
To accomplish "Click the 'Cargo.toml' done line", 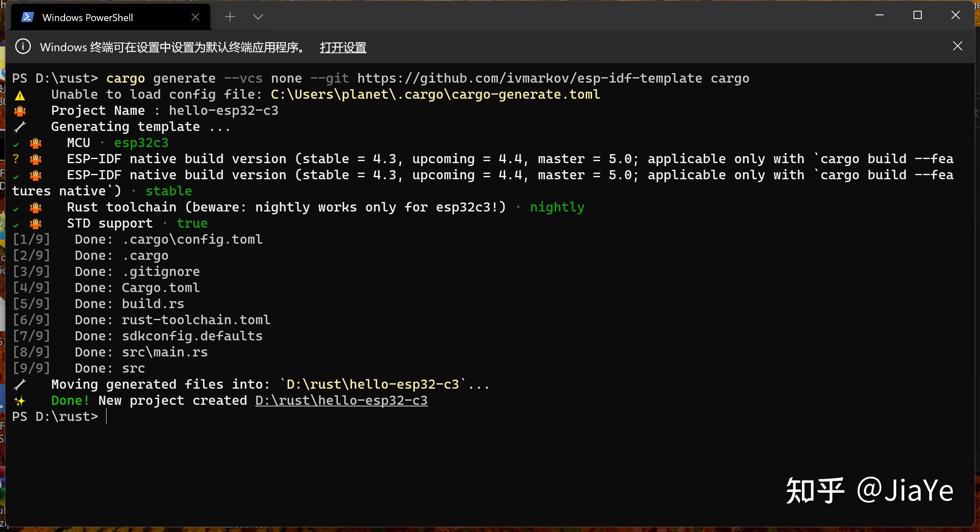I will coord(106,287).
